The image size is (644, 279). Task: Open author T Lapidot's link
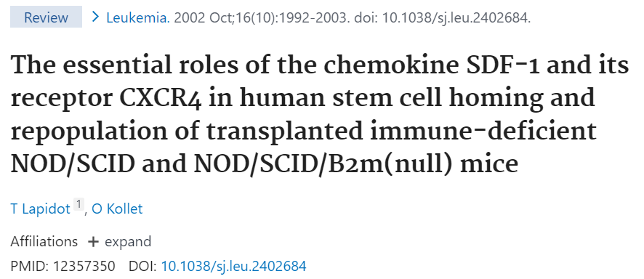click(40, 209)
